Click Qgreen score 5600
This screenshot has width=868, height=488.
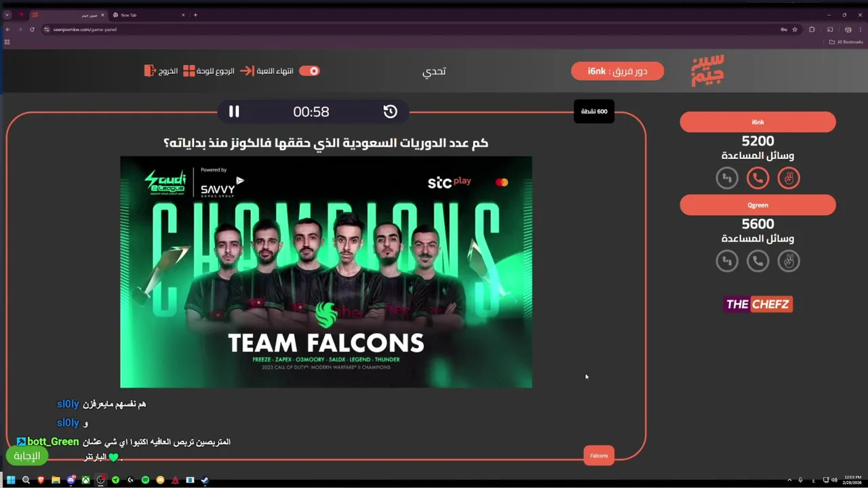(757, 224)
